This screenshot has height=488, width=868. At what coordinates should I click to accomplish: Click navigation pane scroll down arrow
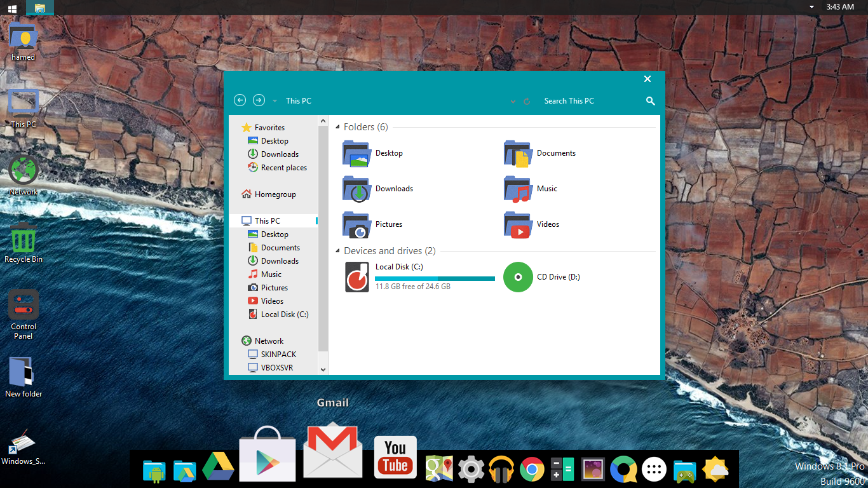323,369
